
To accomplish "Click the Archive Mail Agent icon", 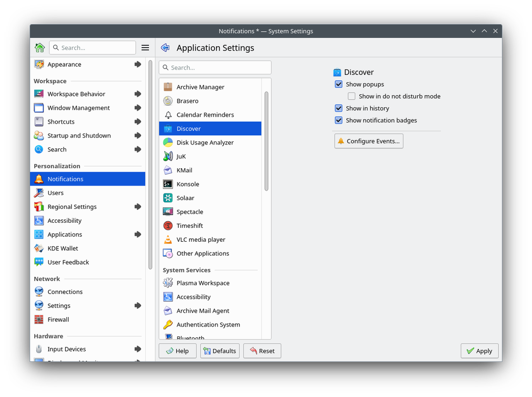I will (x=168, y=311).
